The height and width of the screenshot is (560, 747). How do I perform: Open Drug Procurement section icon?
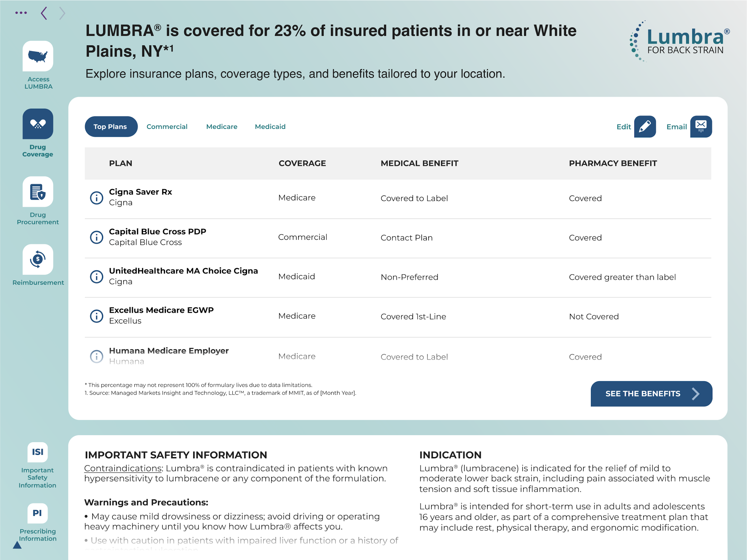tap(38, 191)
